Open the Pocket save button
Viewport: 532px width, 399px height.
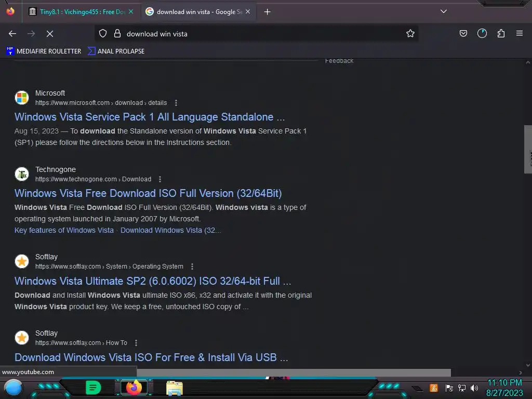463,34
